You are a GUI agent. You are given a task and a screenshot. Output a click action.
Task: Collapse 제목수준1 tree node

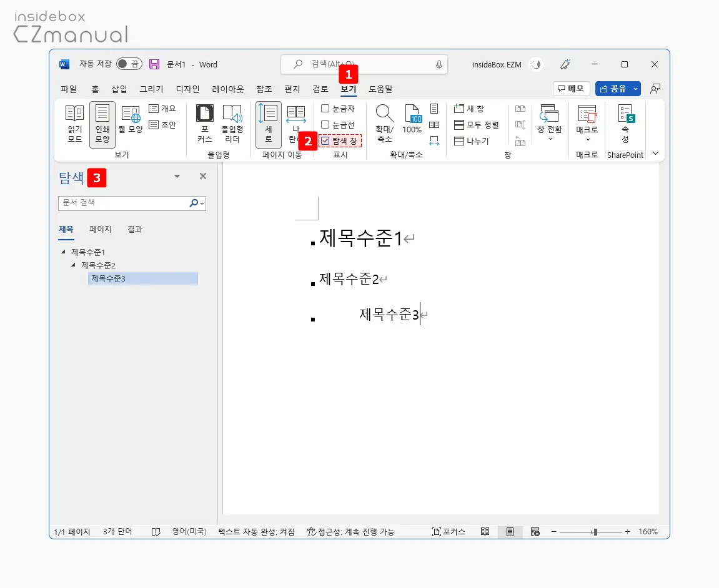63,252
